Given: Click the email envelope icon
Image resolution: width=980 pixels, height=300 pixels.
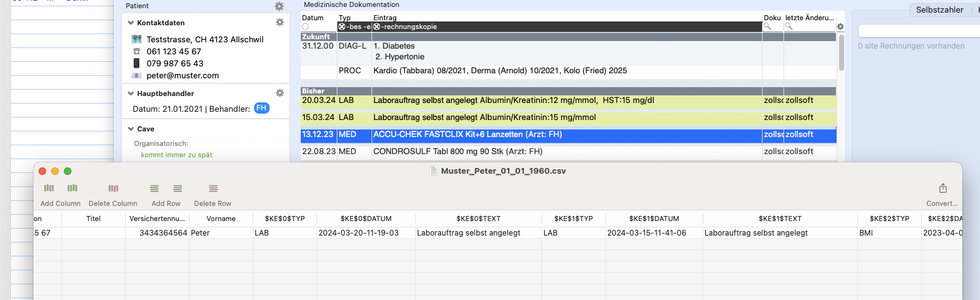Looking at the screenshot, I should (136, 75).
